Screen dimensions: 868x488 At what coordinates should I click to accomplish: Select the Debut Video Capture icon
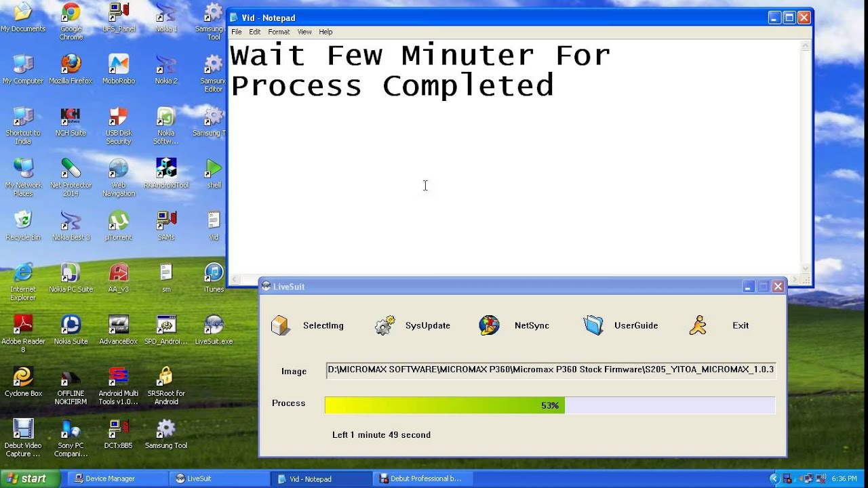click(23, 439)
